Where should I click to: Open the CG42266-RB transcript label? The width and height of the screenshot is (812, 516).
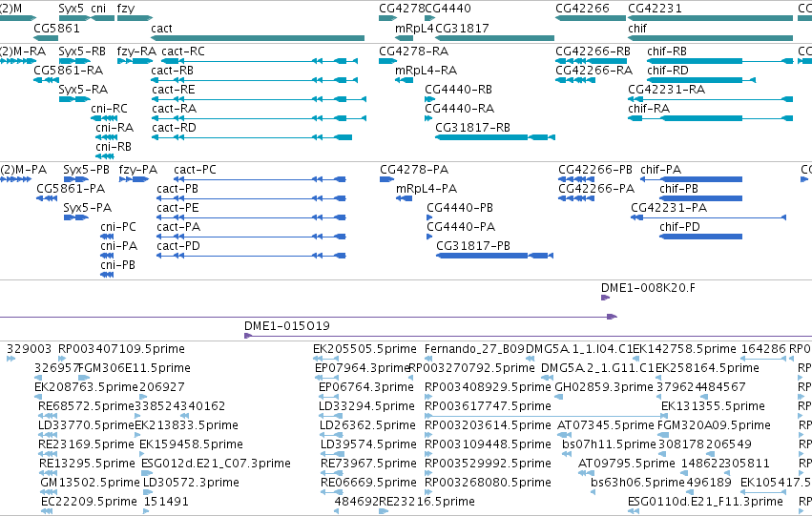[593, 52]
